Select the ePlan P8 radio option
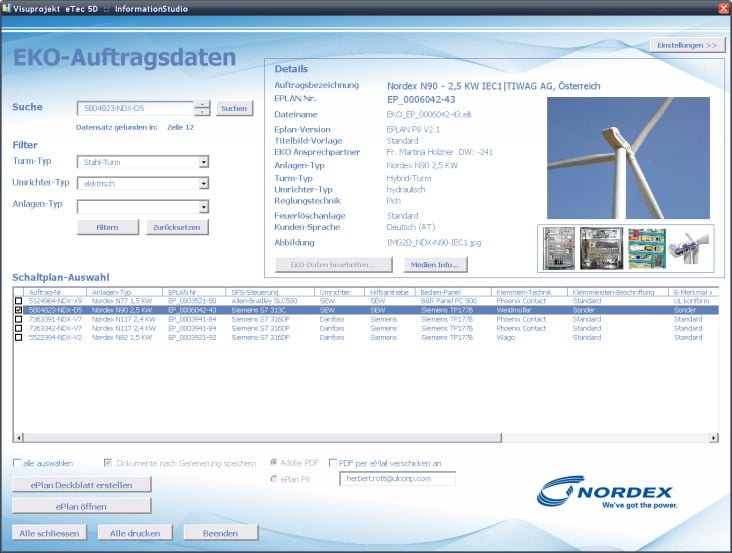732x553 pixels. (x=274, y=479)
